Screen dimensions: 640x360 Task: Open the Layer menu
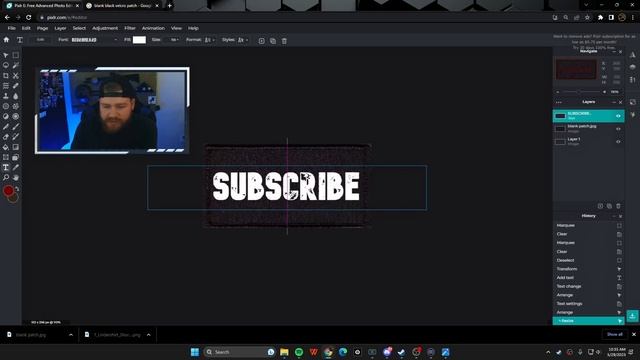(x=60, y=28)
